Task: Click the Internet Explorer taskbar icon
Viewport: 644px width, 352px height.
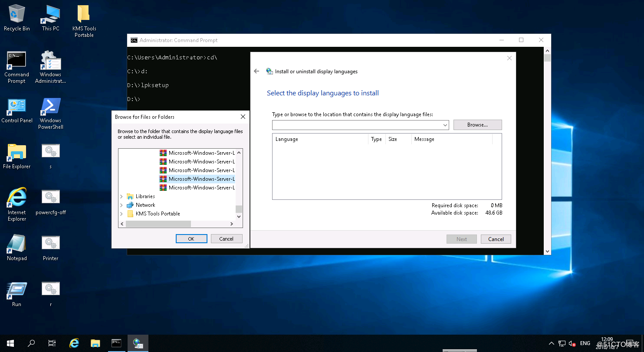Action: click(x=74, y=343)
